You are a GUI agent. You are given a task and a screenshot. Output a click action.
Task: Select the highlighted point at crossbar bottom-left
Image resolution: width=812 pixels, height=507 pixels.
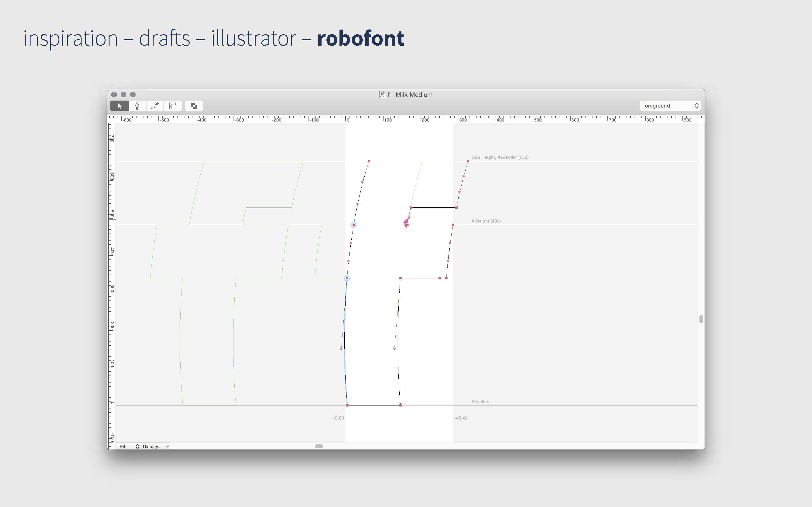(x=347, y=278)
